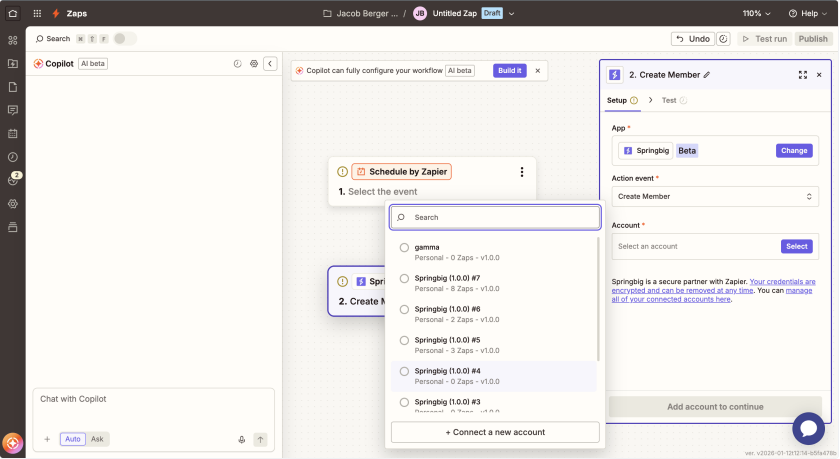The width and height of the screenshot is (840, 459).
Task: Click the Undo button
Action: pos(693,39)
